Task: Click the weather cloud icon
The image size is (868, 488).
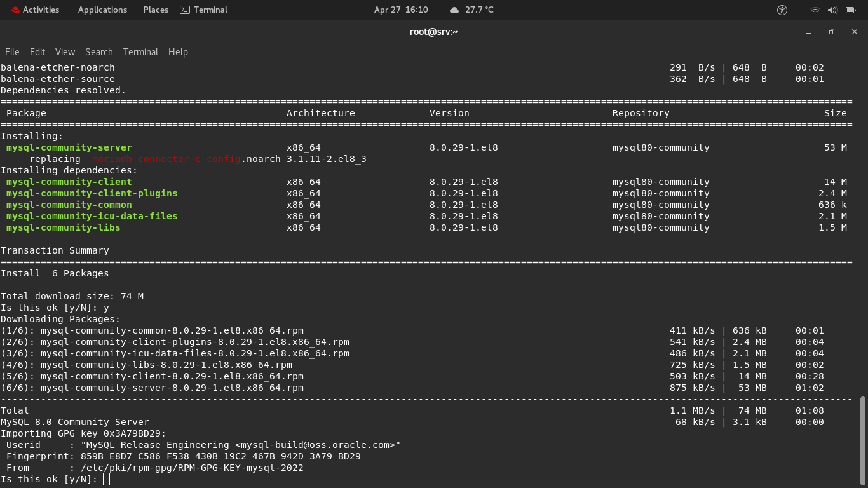Action: pyautogui.click(x=454, y=10)
